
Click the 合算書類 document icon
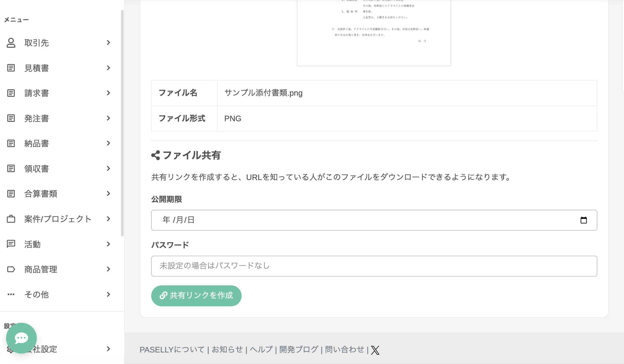11,194
